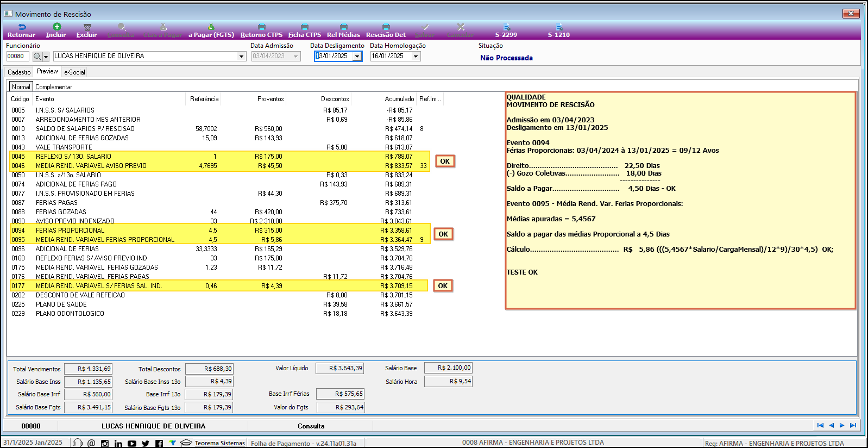Print the Retorno CTPS report
868x448 pixels.
point(261,30)
